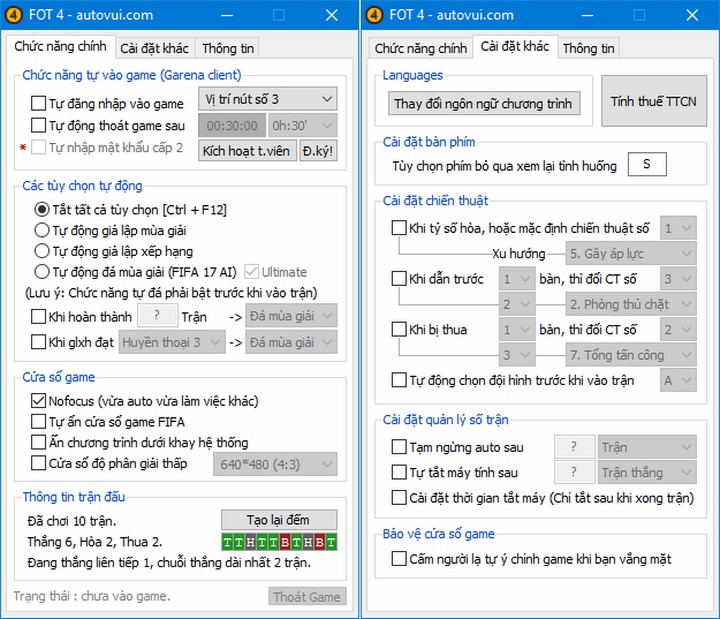This screenshot has width=720, height=619.
Task: Enable Tạm ngừng auto sau checkbox
Action: [x=399, y=447]
